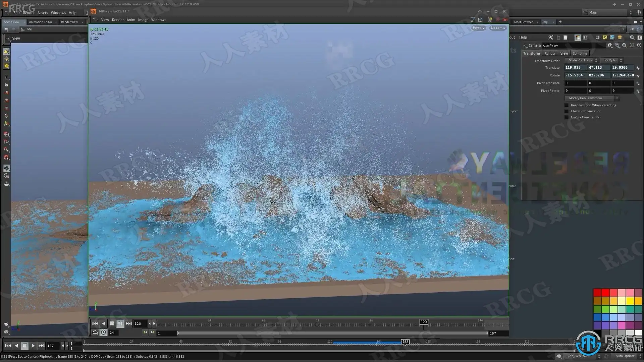Image resolution: width=644 pixels, height=362 pixels.
Task: Click the Translate X value field
Action: (575, 68)
